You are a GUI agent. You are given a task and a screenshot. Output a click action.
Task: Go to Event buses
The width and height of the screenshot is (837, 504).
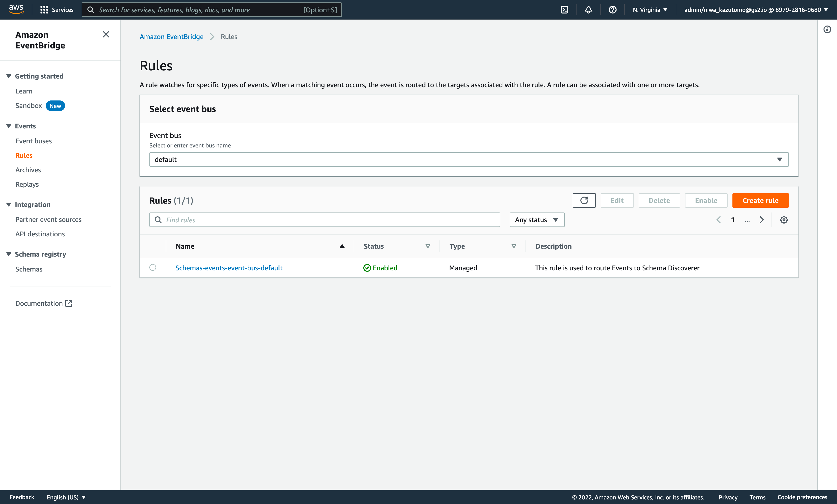[34, 141]
